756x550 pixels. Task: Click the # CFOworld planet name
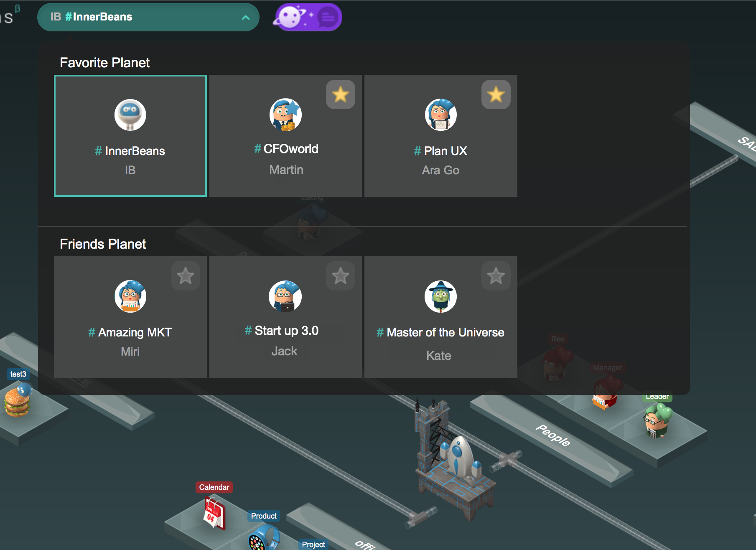[286, 149]
